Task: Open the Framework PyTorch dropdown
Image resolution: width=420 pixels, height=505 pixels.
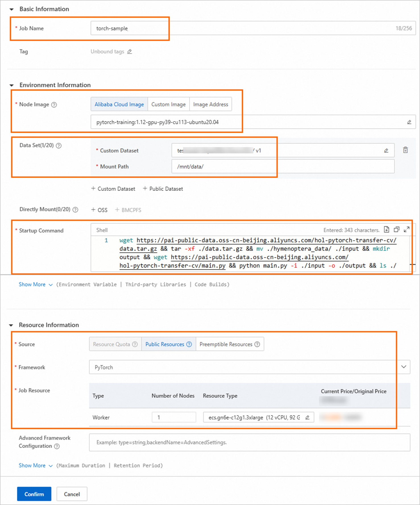Action: tap(249, 367)
